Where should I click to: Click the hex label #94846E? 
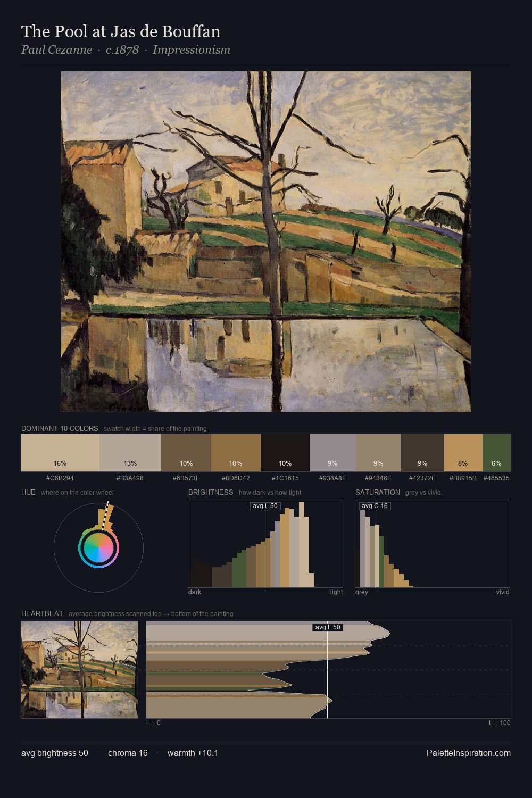[x=378, y=478]
